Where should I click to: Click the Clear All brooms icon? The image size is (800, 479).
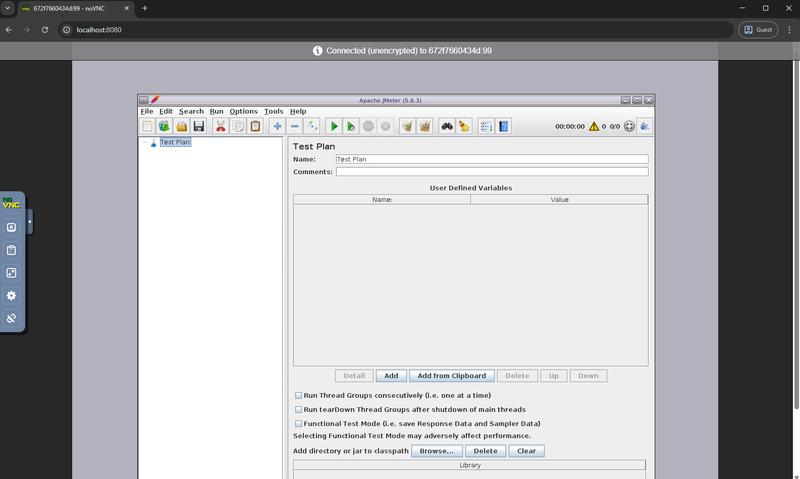click(x=424, y=126)
